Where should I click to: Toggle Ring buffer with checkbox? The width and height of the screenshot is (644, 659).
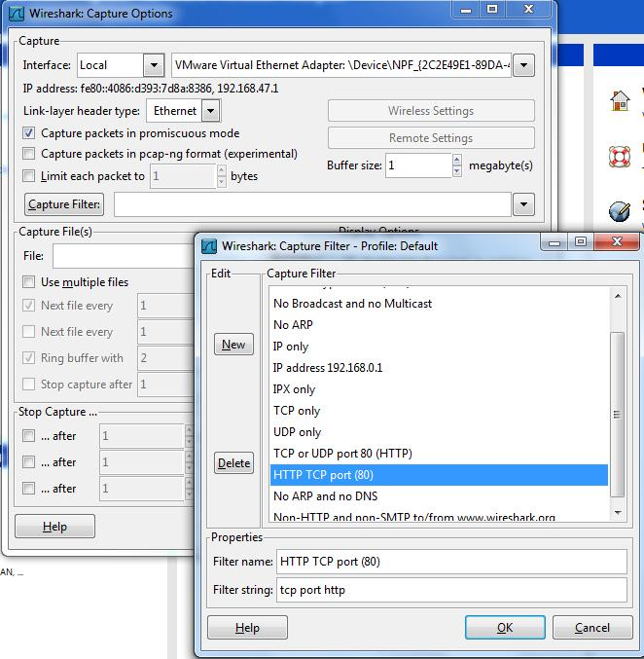coord(28,357)
